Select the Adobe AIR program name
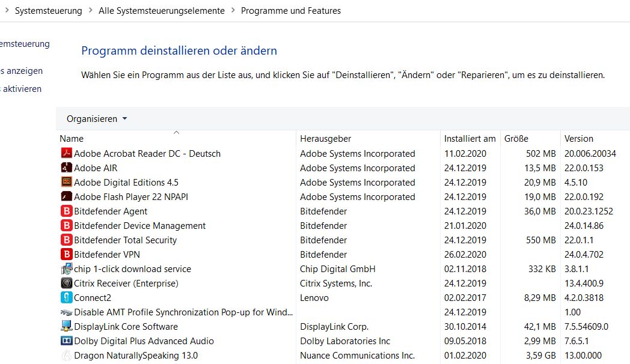This screenshot has width=630, height=364. (96, 168)
